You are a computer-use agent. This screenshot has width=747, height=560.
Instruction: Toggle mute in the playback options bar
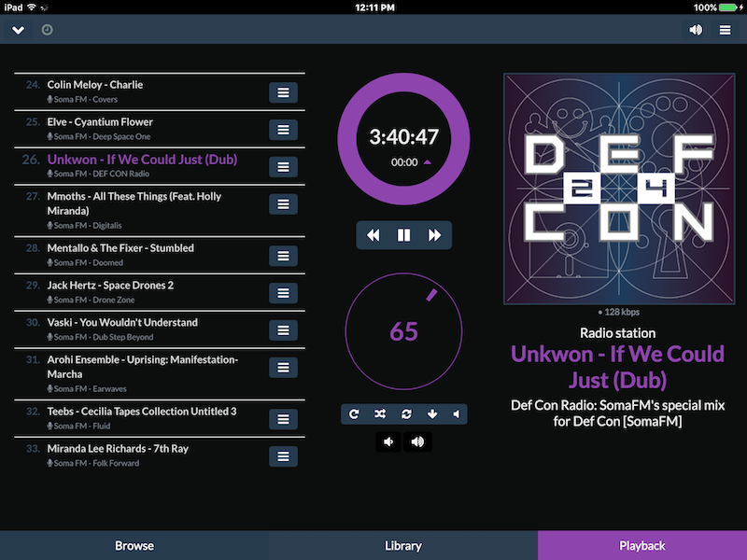pos(457,414)
